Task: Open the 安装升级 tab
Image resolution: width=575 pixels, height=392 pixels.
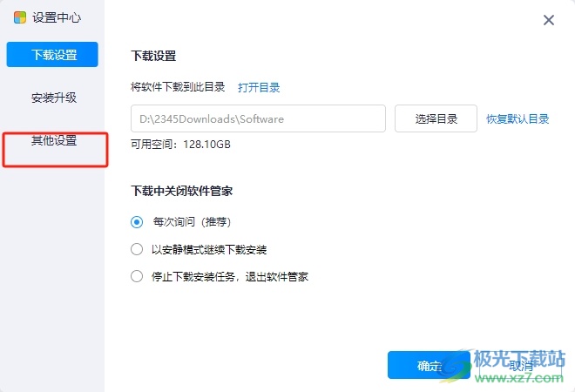Action: [54, 98]
